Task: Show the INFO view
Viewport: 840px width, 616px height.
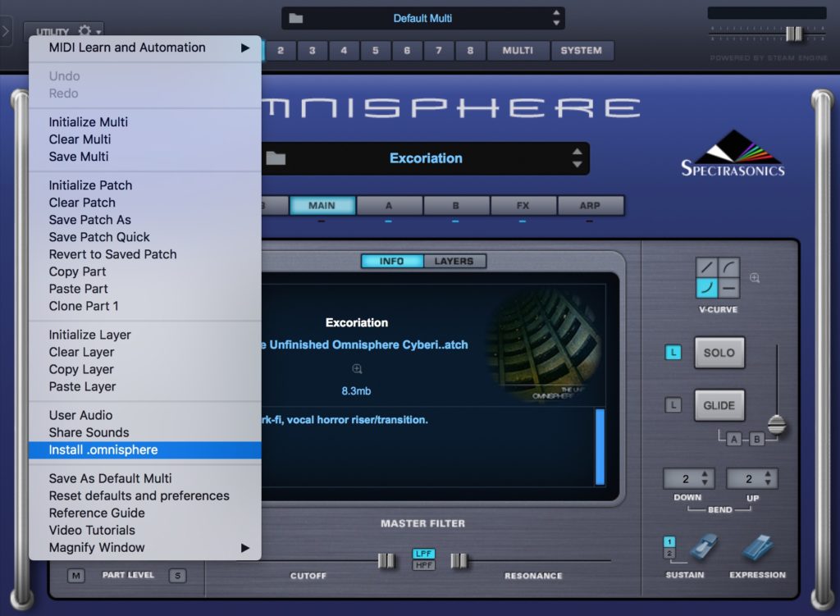Action: coord(391,261)
